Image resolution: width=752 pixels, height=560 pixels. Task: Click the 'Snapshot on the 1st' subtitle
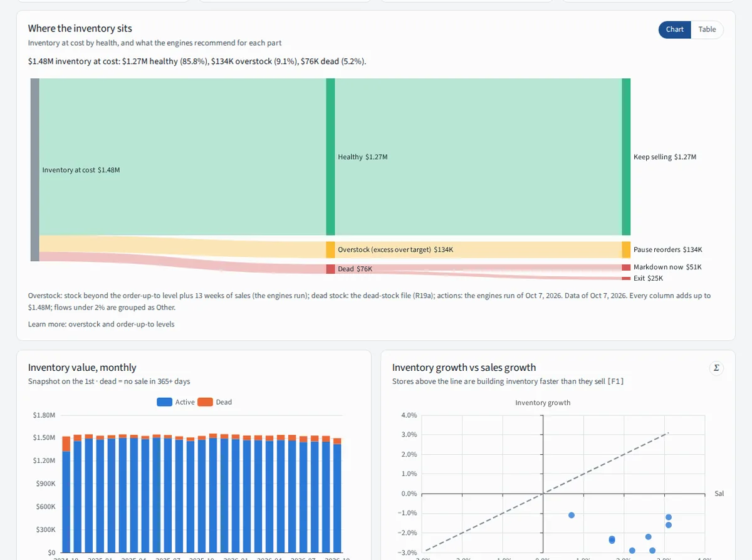(109, 381)
